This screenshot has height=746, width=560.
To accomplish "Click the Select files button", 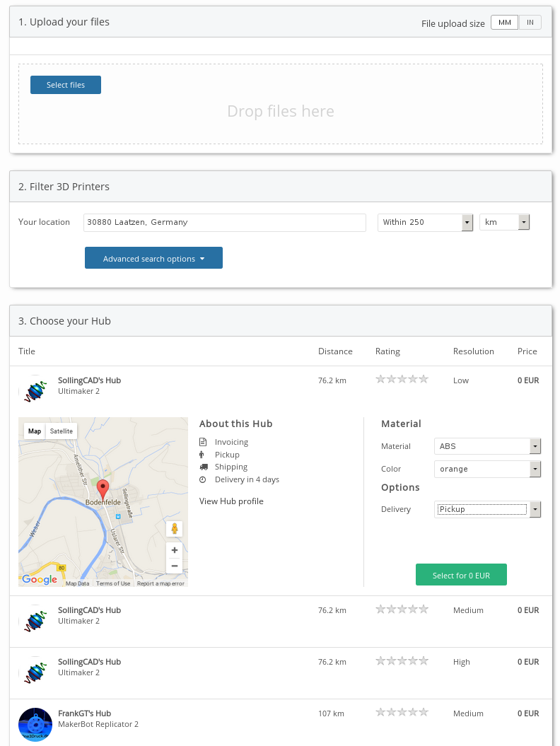I will (66, 85).
